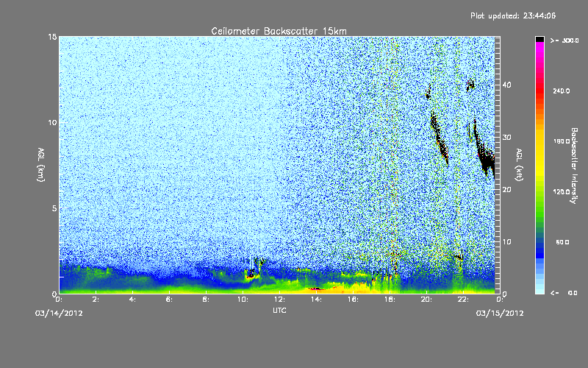Click the "18:" hour tick label
Image resolution: width=588 pixels, height=368 pixels.
pos(390,300)
